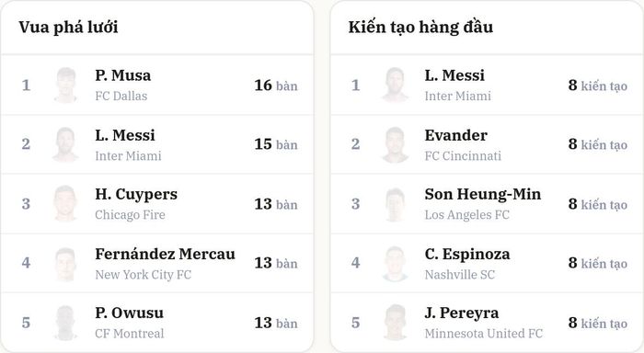Select the Son Heung-Min name link
The image size is (644, 353).
483,195
